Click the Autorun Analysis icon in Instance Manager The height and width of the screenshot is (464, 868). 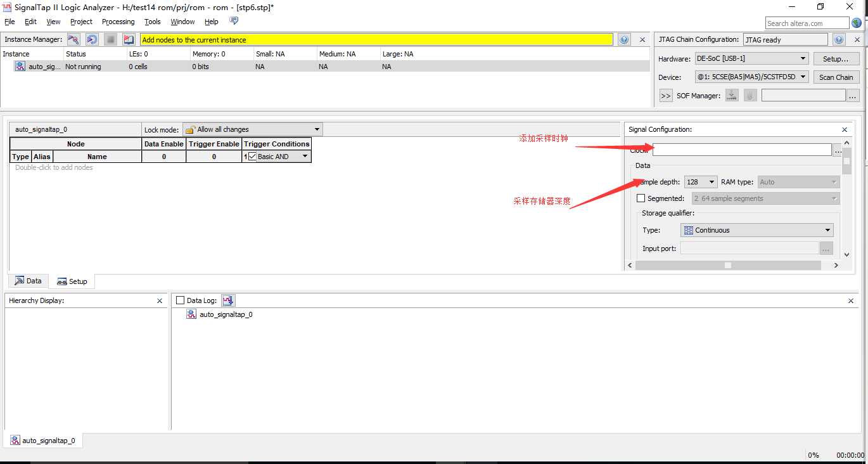(x=93, y=39)
